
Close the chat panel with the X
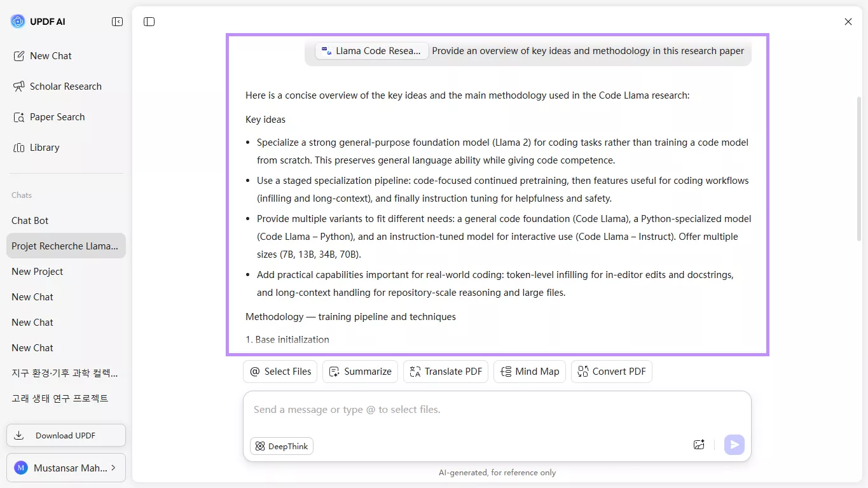click(x=848, y=22)
